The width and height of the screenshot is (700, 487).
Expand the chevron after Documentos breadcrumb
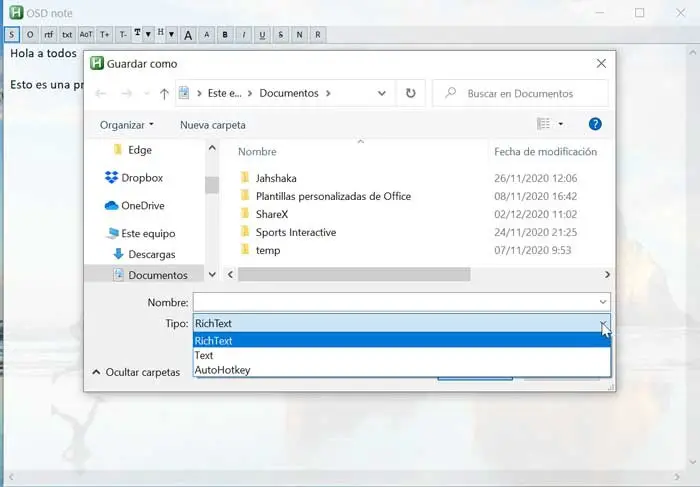pos(328,93)
